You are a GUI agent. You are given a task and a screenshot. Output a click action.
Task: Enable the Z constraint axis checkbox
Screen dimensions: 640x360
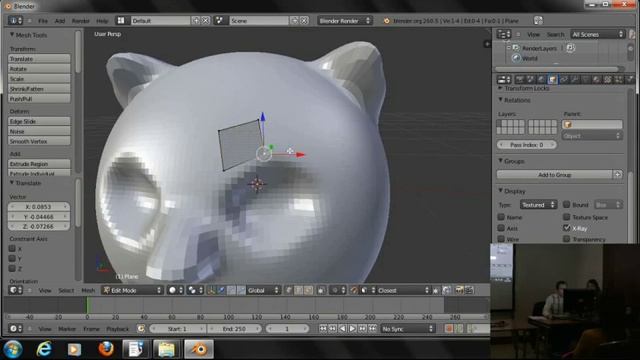[x=12, y=269]
